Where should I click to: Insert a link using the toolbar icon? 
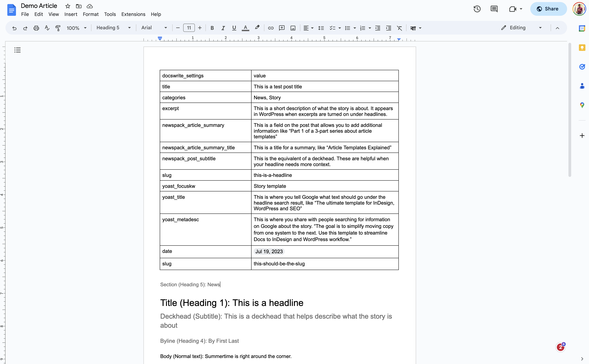[271, 28]
